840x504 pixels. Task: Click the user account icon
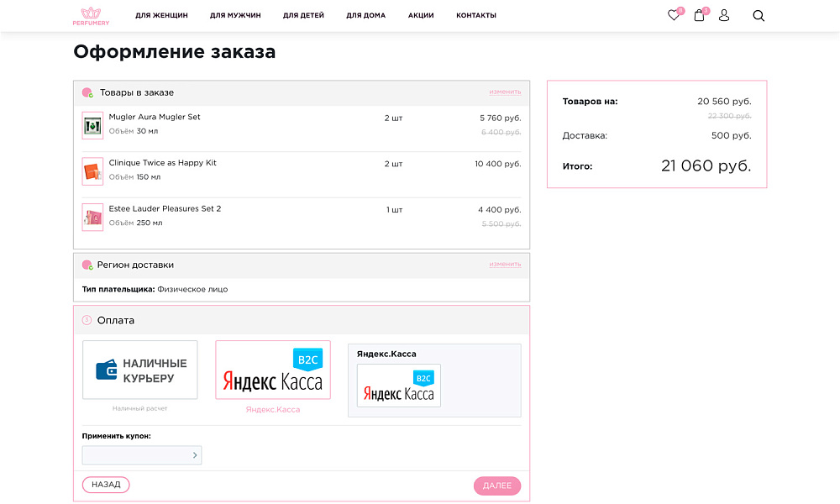pyautogui.click(x=723, y=15)
